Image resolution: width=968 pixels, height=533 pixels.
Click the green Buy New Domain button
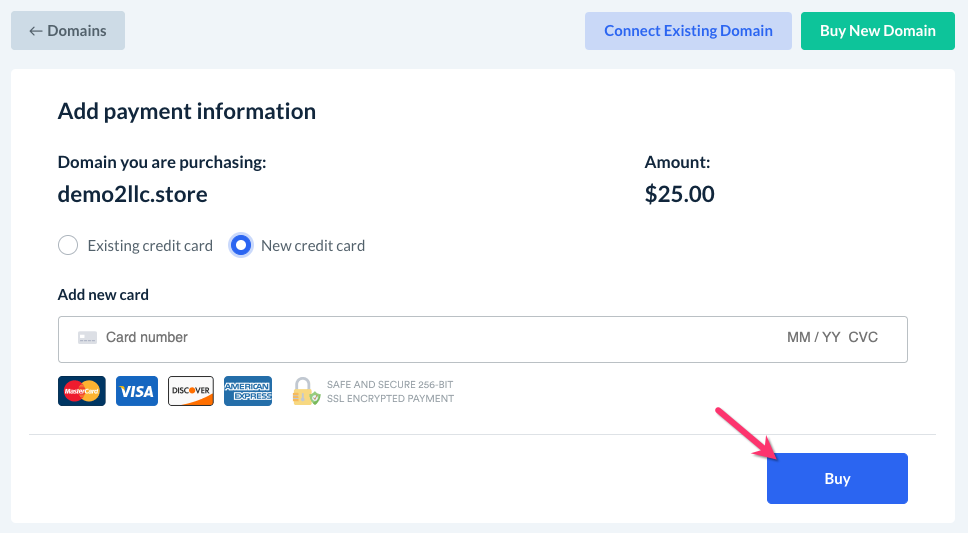coord(878,31)
